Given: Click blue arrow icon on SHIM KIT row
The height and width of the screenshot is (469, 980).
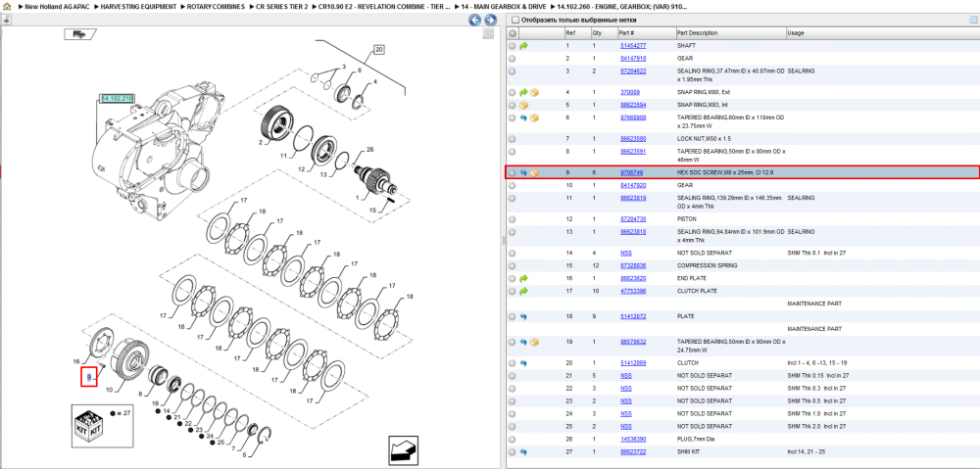Looking at the screenshot, I should pyautogui.click(x=523, y=451).
